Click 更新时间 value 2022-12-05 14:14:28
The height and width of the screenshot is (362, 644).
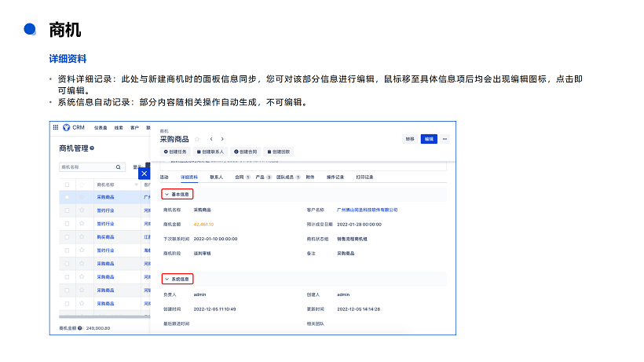coord(359,309)
